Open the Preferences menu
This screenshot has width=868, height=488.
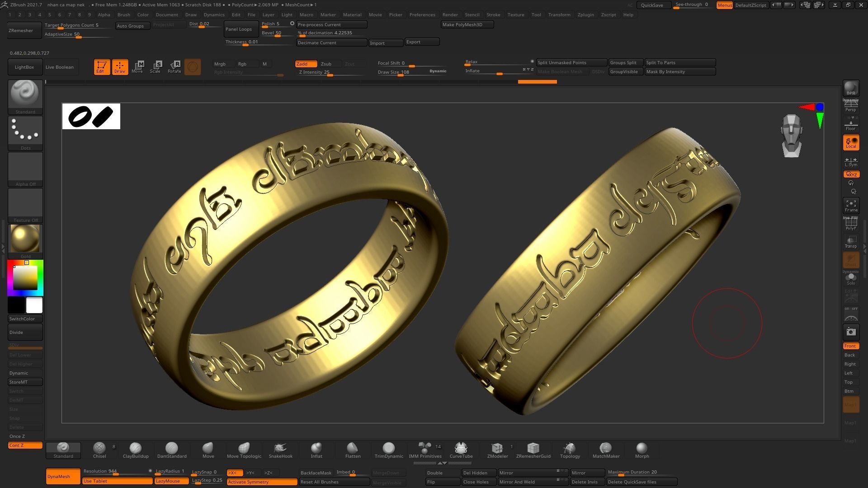(422, 15)
